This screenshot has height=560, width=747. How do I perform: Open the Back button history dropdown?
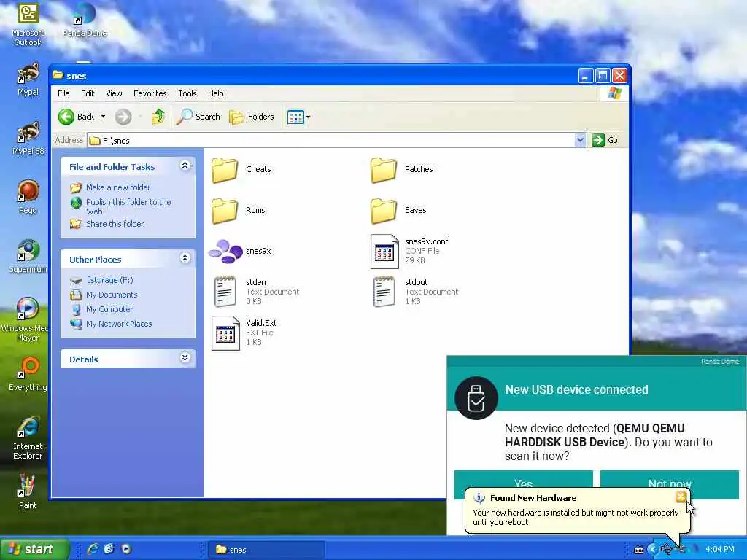tap(103, 117)
